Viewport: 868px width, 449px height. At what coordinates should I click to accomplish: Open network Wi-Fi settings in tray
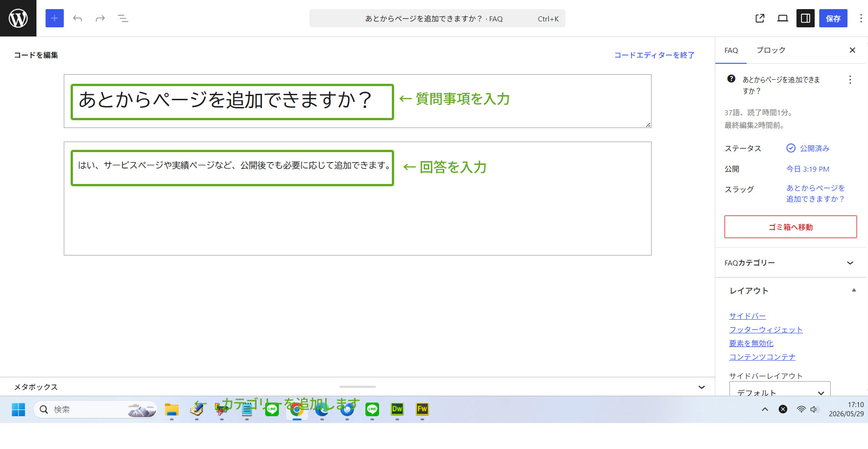tap(801, 409)
